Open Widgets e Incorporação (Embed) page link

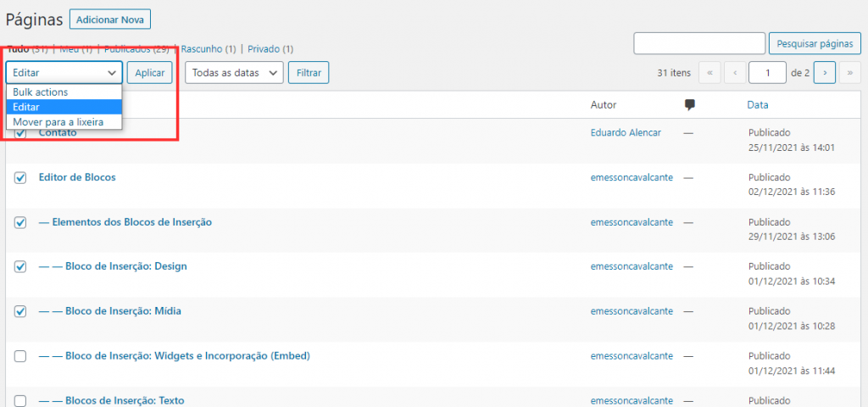(x=175, y=355)
